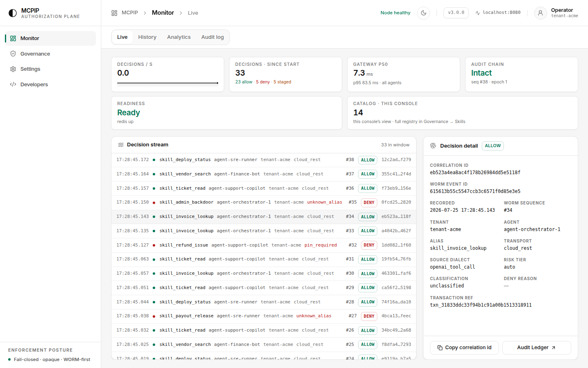The width and height of the screenshot is (588, 368).
Task: Click the copy icon in Copy correlation id
Action: (440, 348)
